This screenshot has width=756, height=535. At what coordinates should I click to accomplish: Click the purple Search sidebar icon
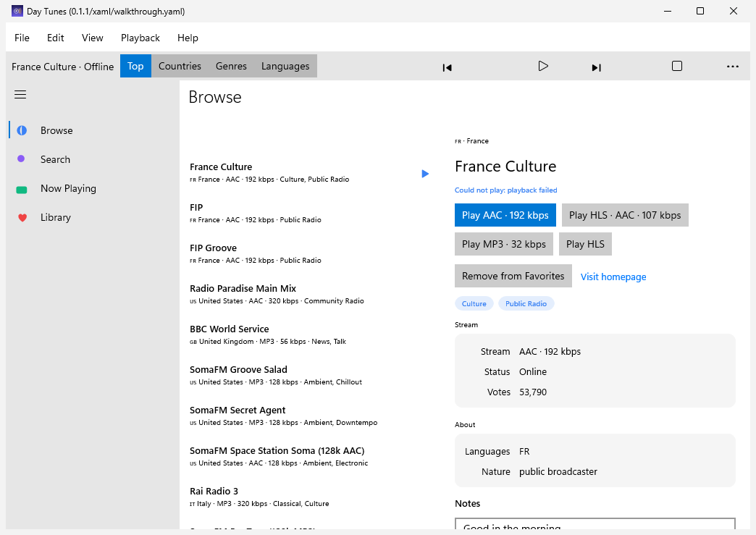click(x=21, y=159)
